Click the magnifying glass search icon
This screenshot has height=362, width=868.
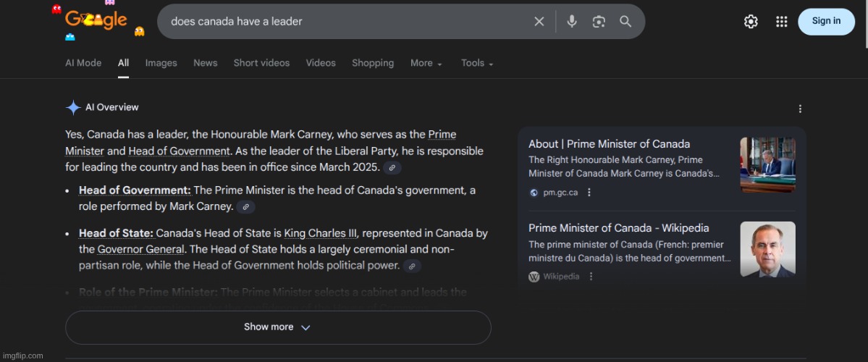625,22
